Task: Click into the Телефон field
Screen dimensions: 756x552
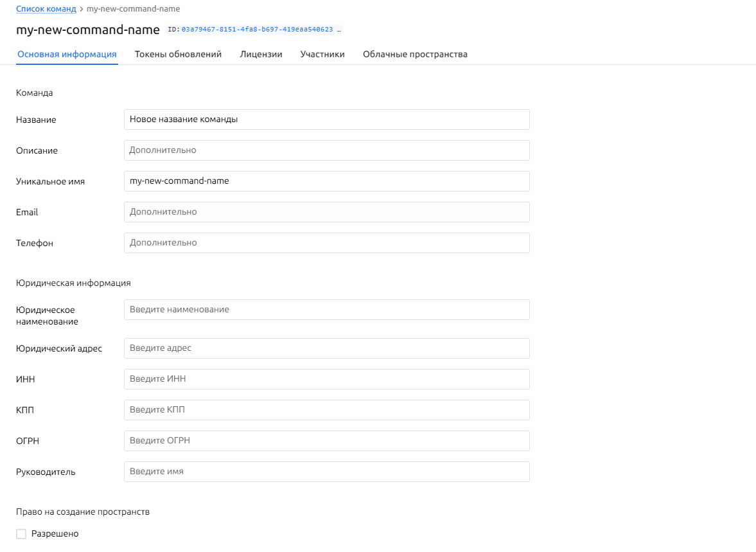Action: (326, 243)
